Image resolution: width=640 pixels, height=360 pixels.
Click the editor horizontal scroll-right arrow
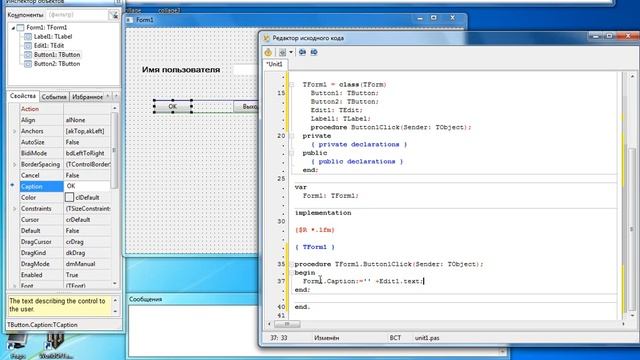point(623,324)
